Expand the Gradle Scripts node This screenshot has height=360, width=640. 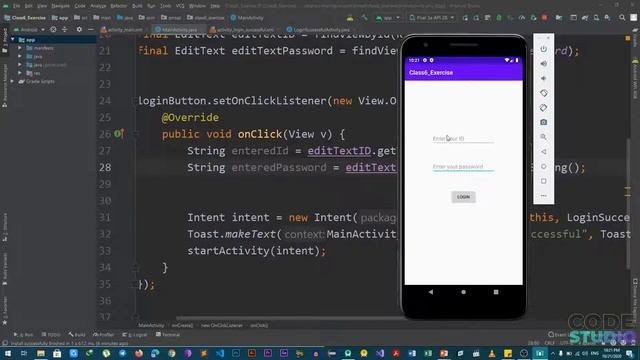coord(12,81)
